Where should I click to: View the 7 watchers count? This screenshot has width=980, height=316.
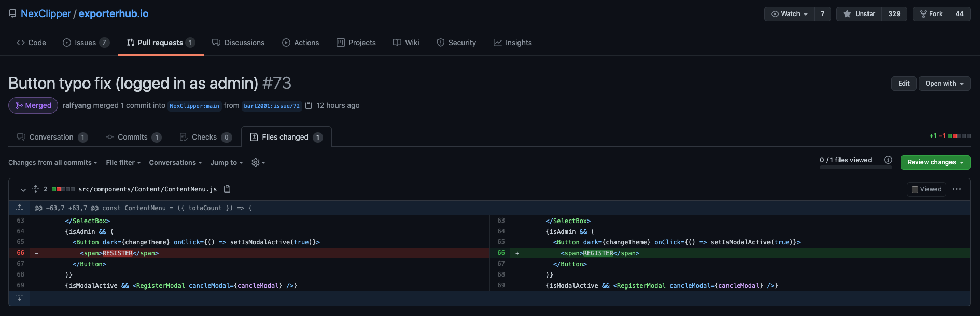[x=822, y=14]
